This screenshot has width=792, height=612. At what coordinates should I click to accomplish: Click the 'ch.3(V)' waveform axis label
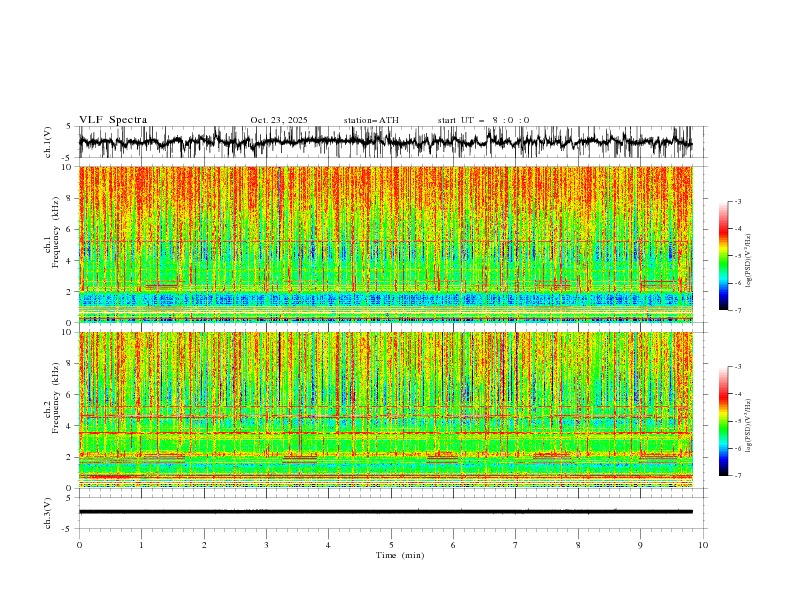pyautogui.click(x=48, y=513)
